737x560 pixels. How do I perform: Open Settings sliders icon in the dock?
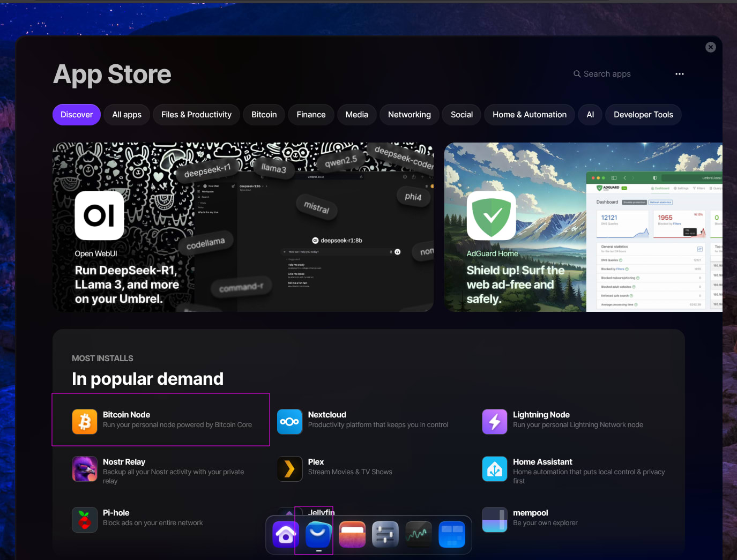coord(385,534)
